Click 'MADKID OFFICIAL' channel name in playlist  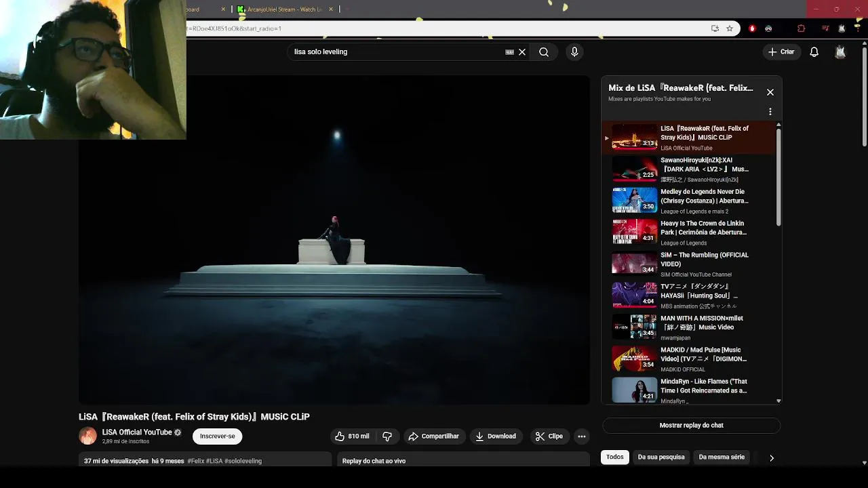tap(683, 369)
